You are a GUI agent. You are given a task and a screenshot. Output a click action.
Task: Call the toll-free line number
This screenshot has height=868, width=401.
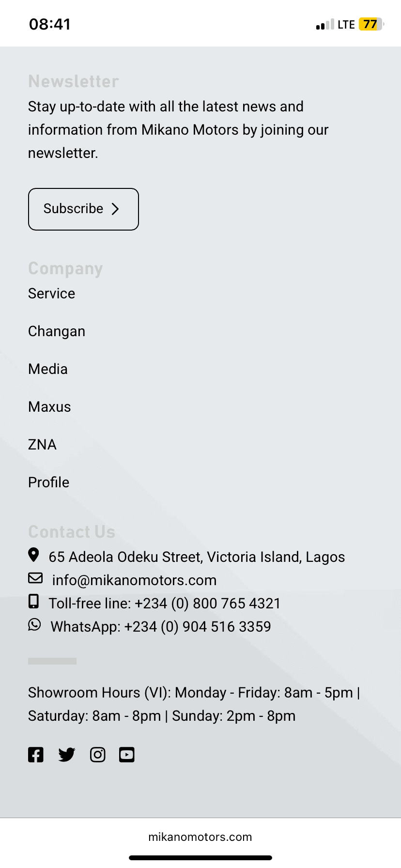(165, 604)
